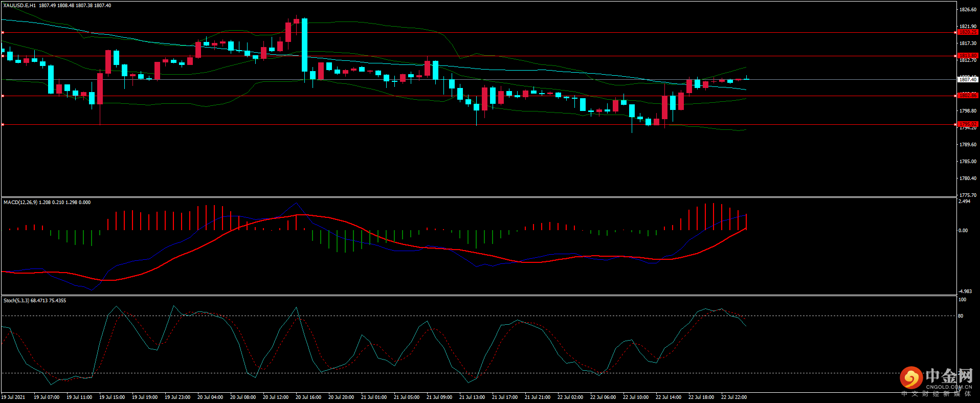Click the MACD scale zero level 0.00
The width and height of the screenshot is (980, 403).
[963, 231]
